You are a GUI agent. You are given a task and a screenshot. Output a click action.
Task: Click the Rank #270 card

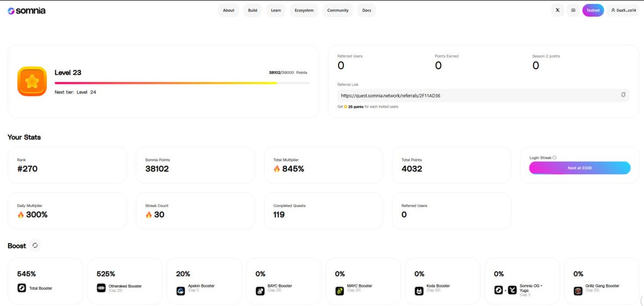tap(67, 165)
